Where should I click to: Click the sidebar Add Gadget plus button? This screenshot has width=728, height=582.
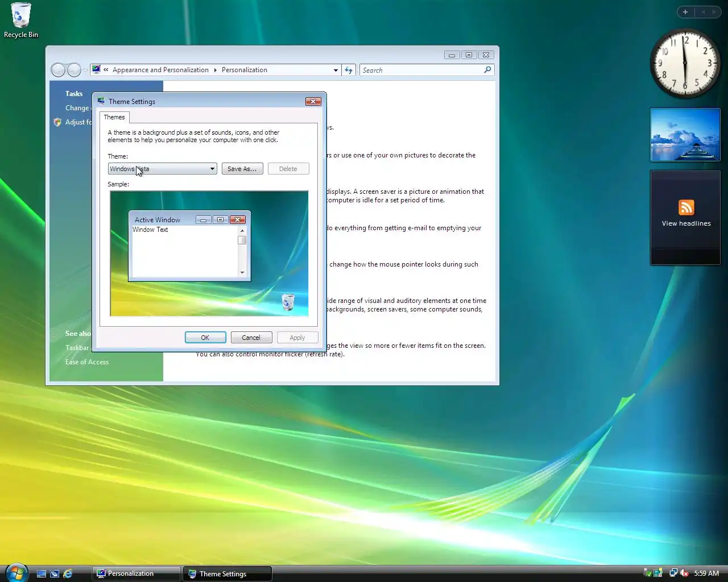pos(685,12)
